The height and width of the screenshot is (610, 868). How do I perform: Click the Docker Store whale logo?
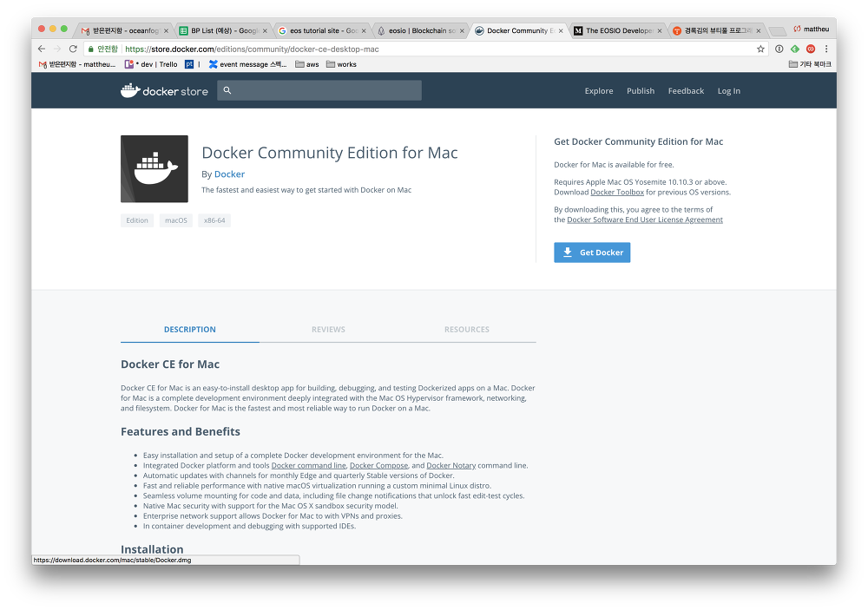(164, 91)
